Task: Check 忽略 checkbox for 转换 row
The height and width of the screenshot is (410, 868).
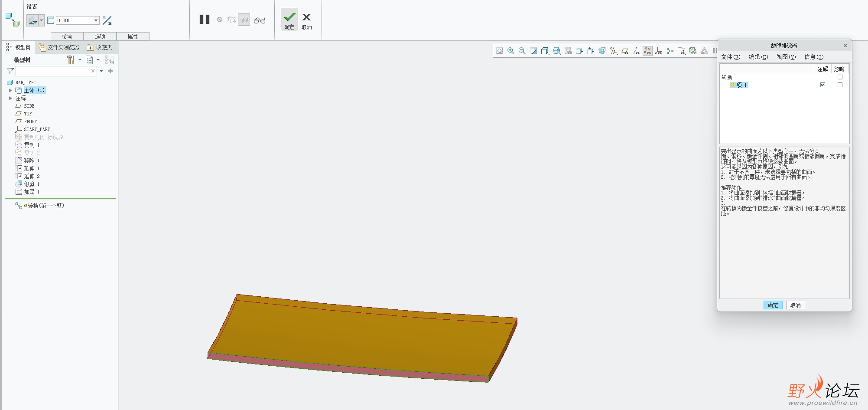Action: tap(840, 77)
